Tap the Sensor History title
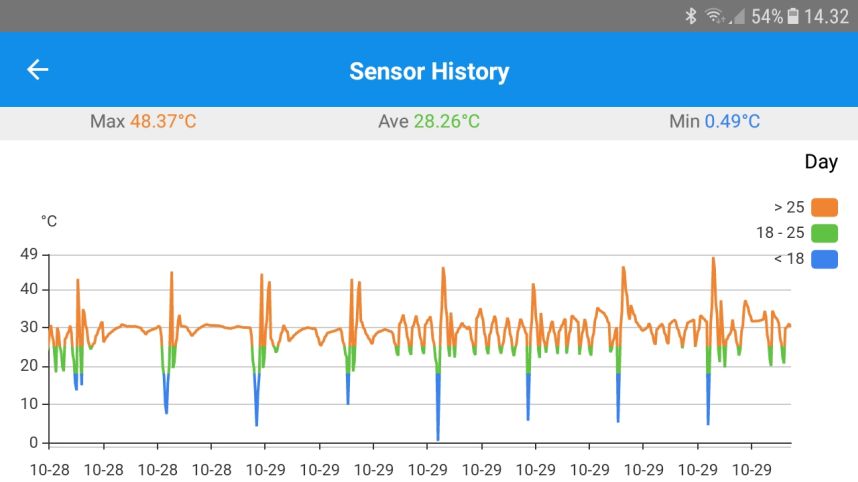This screenshot has height=482, width=858. [x=429, y=71]
